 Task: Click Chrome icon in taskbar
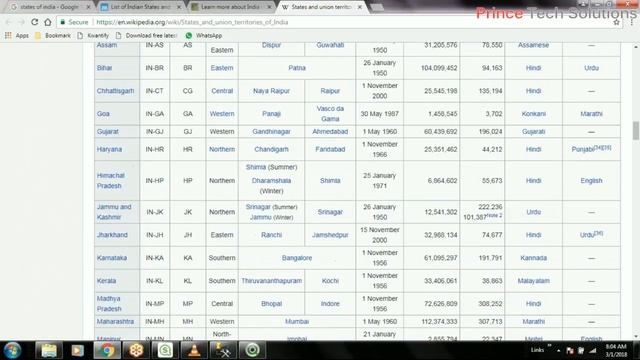coord(107,350)
